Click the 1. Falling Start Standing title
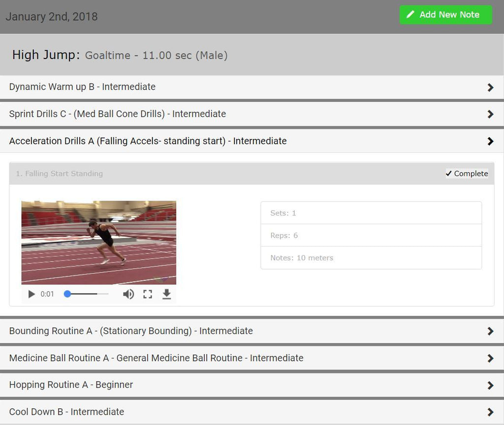504x425 pixels. [60, 174]
